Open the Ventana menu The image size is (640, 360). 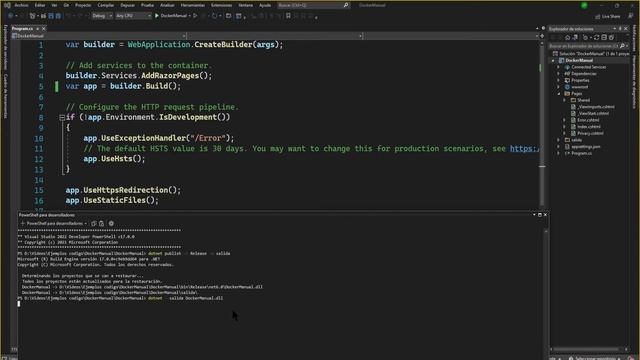pyautogui.click(x=245, y=5)
